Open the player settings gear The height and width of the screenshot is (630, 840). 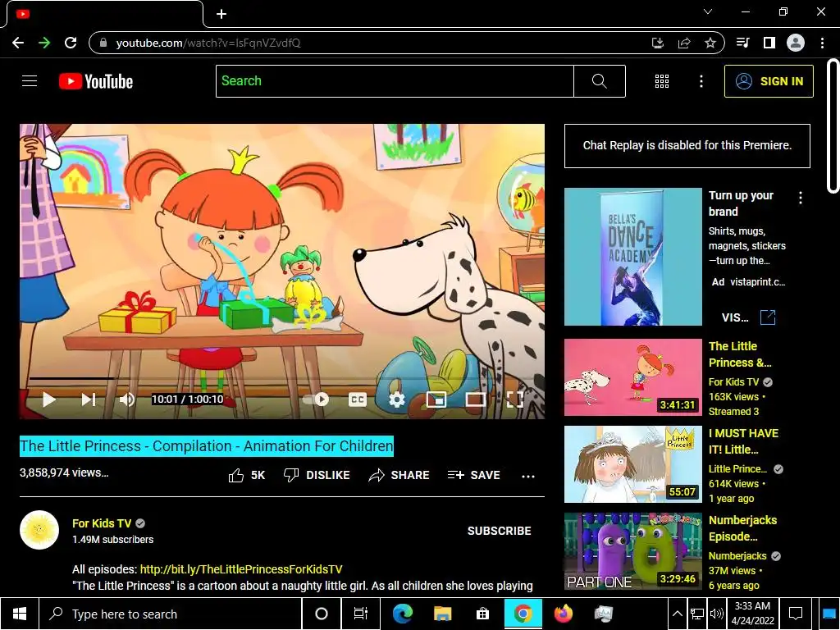[396, 399]
